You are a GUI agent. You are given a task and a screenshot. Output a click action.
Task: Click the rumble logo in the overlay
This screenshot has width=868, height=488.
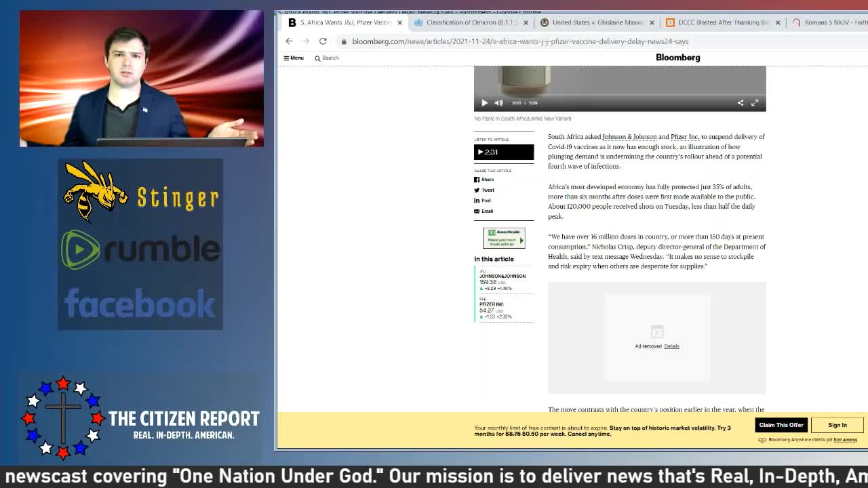[140, 249]
